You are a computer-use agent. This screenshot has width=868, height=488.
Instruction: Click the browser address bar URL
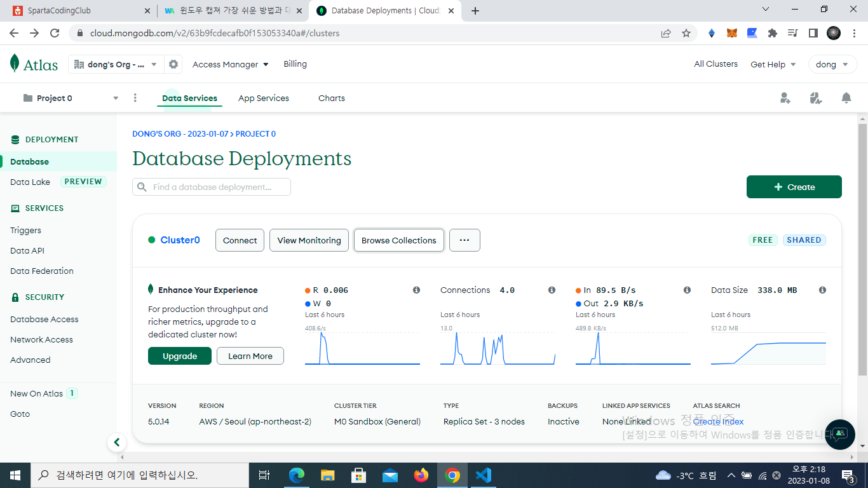(215, 33)
